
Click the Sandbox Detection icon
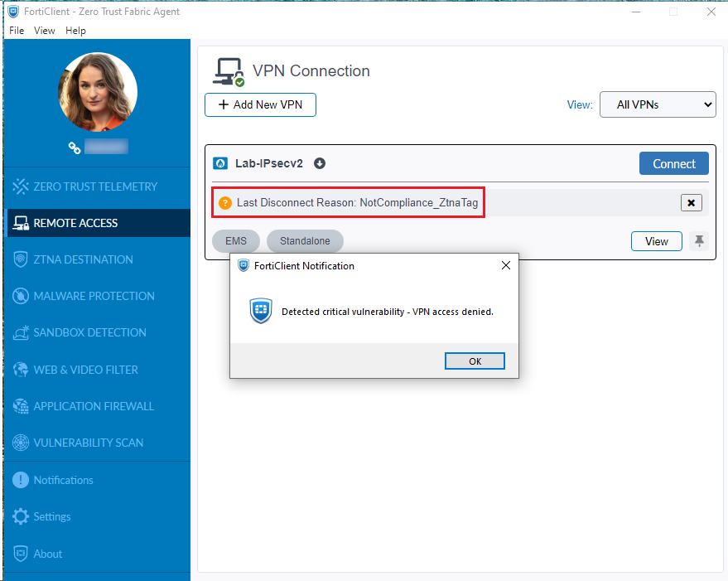pos(21,332)
